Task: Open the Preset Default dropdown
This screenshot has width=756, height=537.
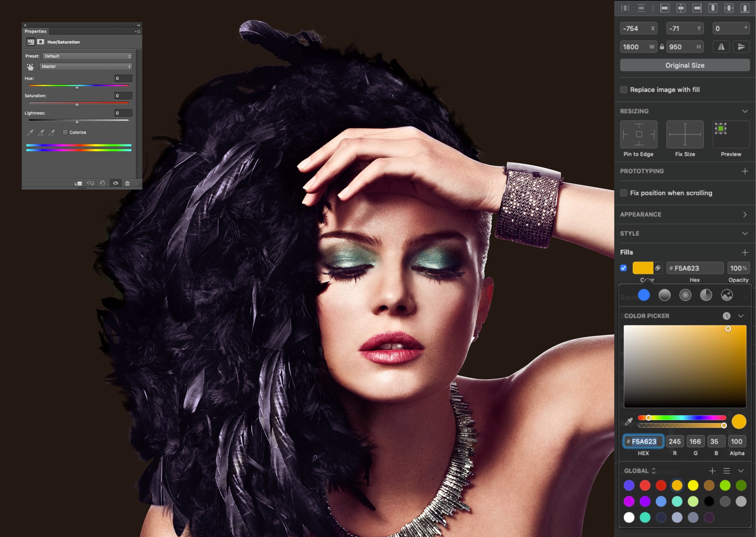Action: (87, 56)
